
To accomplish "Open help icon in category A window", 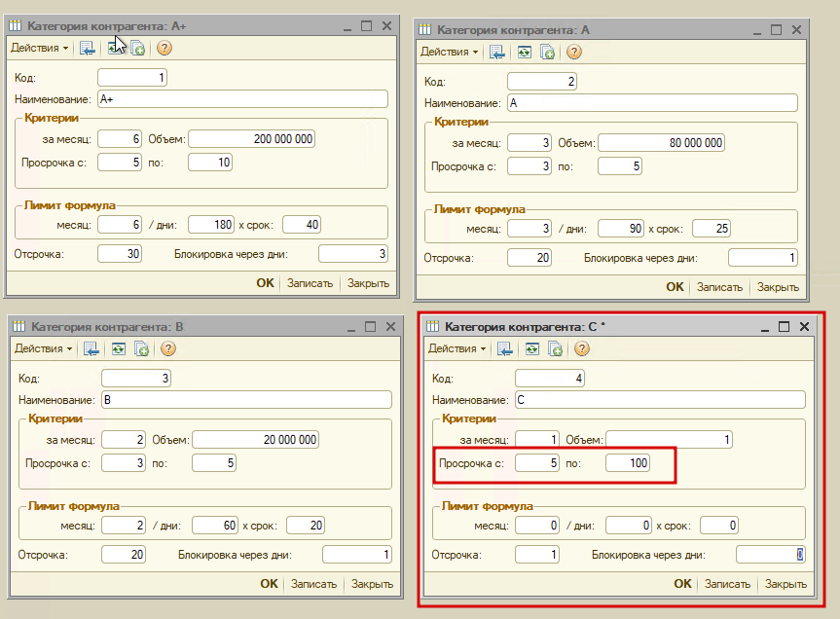I will point(574,52).
